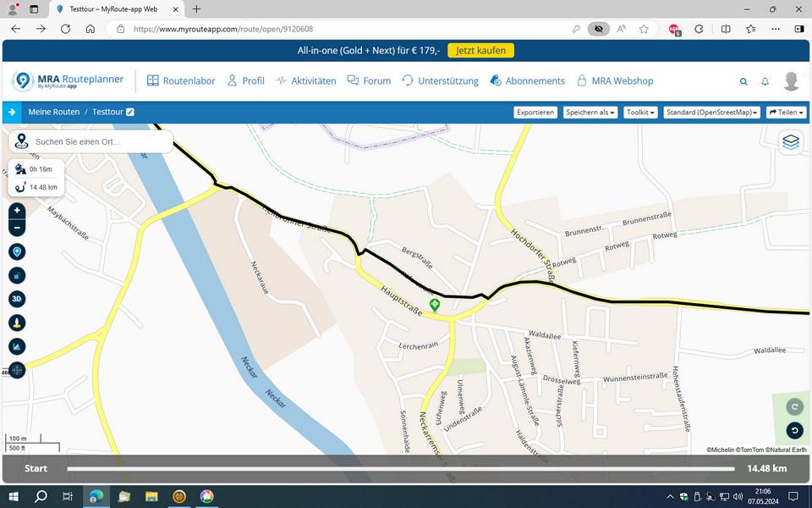Viewport: 812px width, 508px height.
Task: Toggle the route lock icon
Action: click(x=17, y=275)
